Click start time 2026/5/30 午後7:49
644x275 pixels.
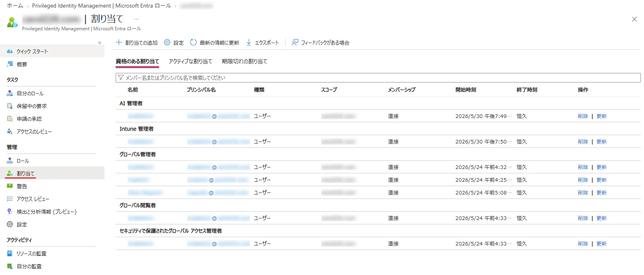click(x=483, y=116)
